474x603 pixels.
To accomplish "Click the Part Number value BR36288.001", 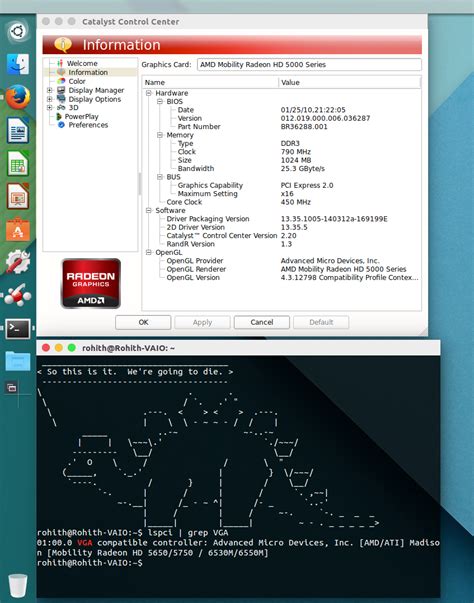I will coord(304,127).
